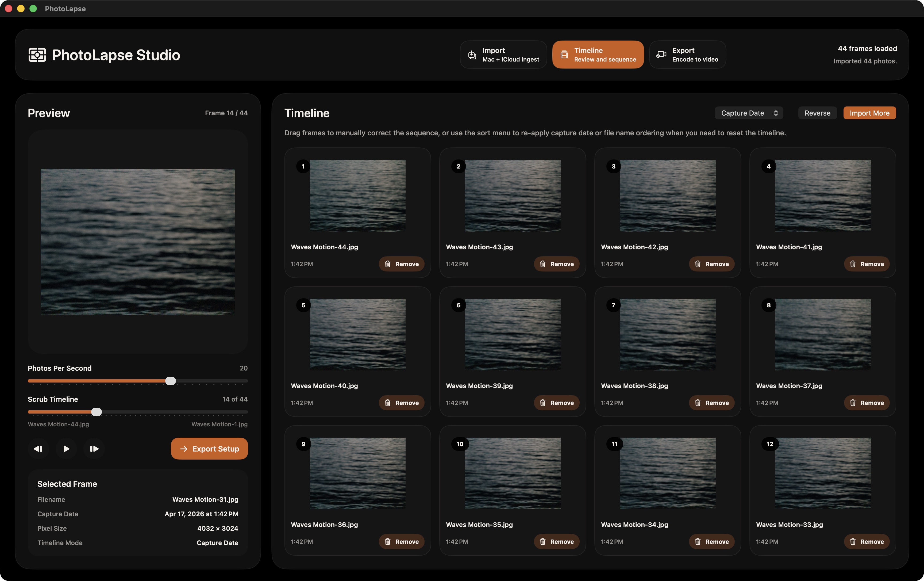Switch to the Import tab

tap(503, 55)
